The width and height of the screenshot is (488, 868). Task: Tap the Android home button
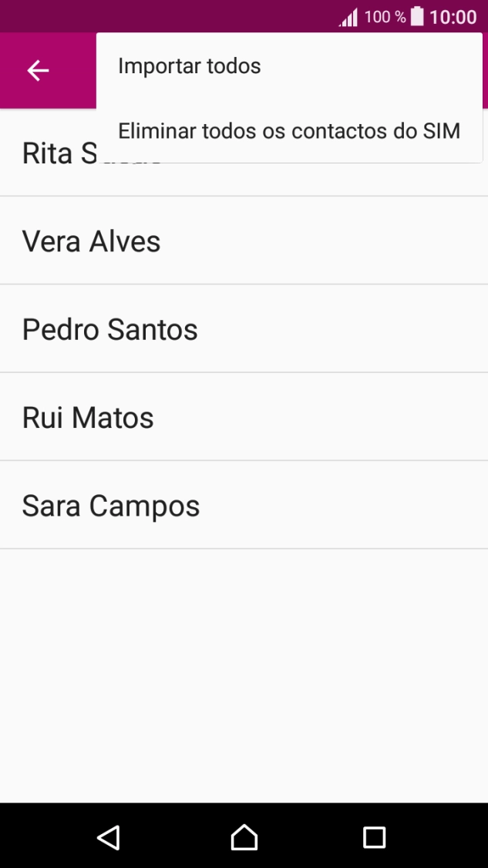[x=244, y=836]
